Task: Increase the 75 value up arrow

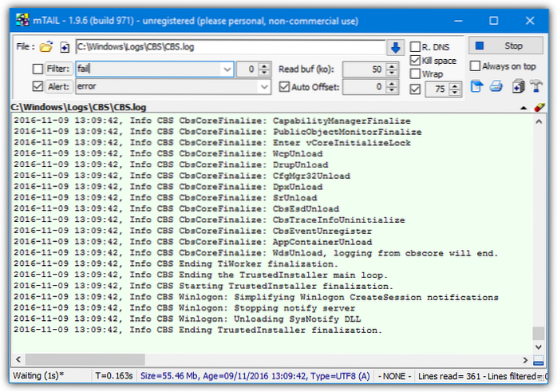Action: pos(455,86)
